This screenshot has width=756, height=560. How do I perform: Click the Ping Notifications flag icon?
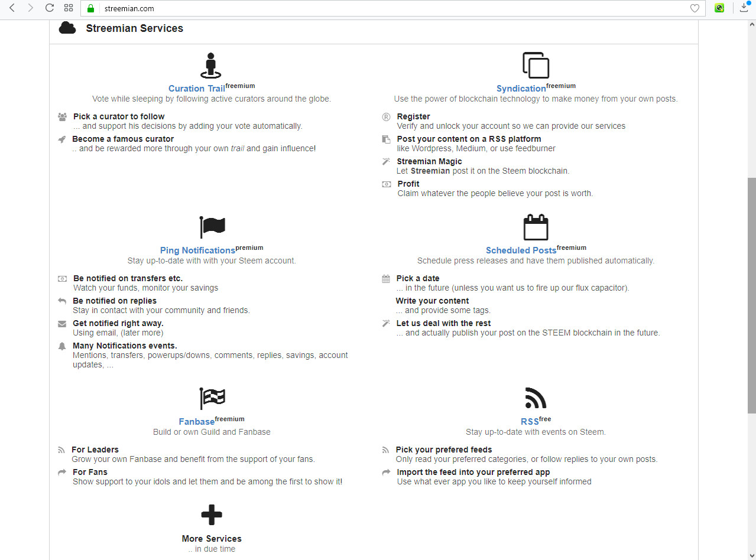point(212,227)
